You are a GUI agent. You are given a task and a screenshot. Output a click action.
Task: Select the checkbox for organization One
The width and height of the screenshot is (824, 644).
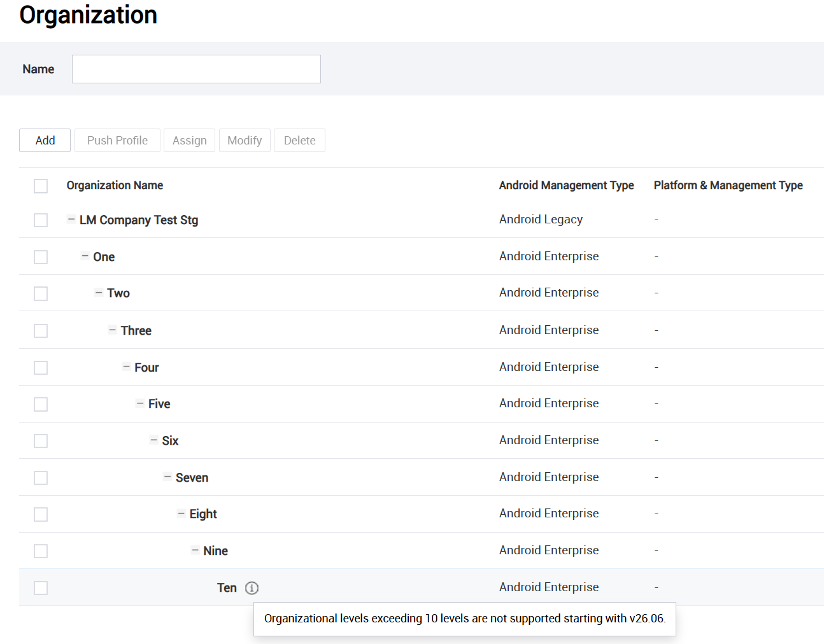41,257
